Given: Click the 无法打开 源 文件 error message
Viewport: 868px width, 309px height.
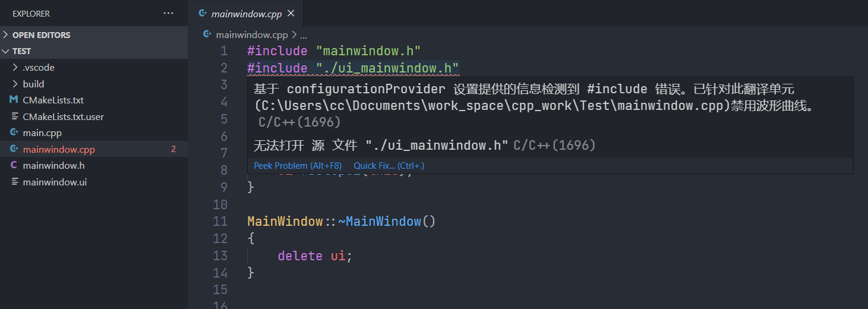Looking at the screenshot, I should pos(381,145).
